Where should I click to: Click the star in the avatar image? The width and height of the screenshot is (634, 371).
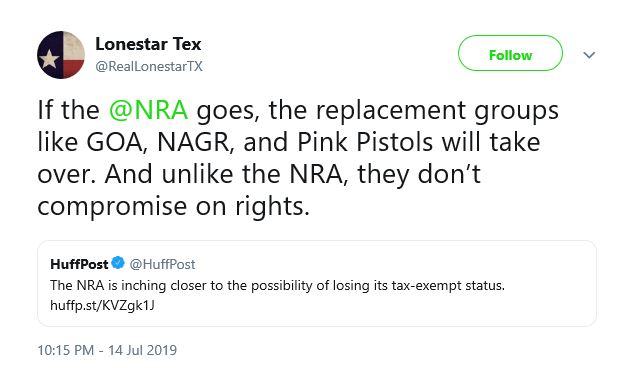click(x=49, y=59)
